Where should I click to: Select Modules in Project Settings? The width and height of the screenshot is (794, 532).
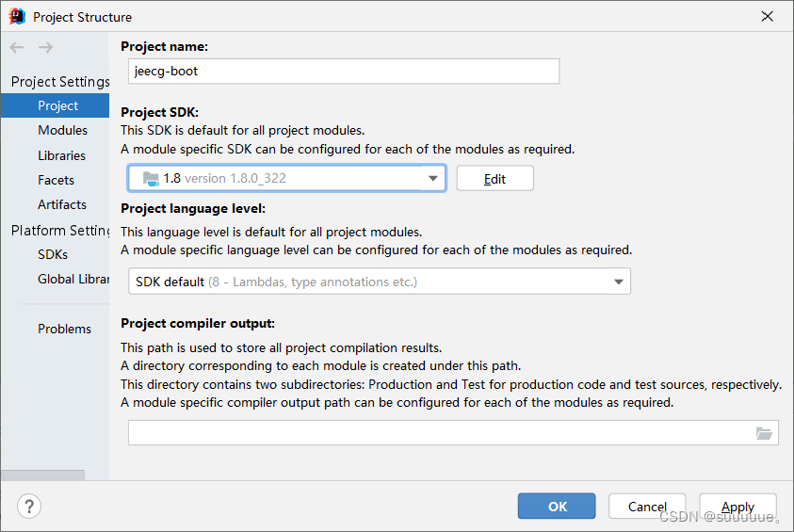click(62, 131)
